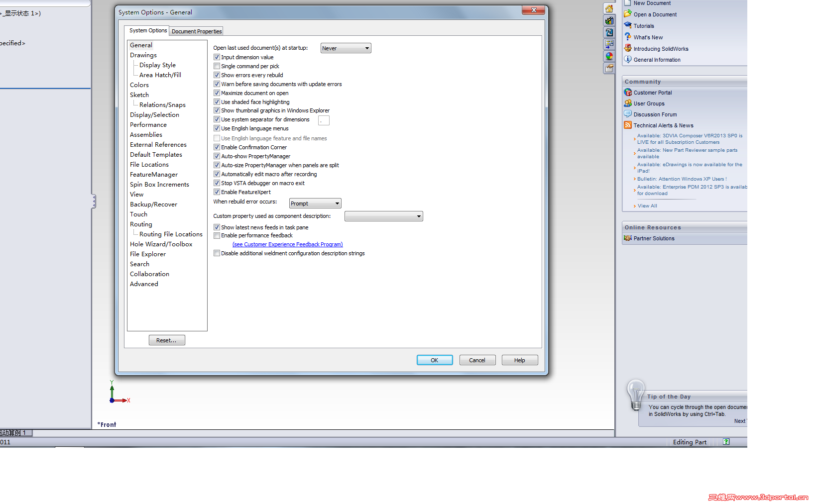
Task: Click the panel collapse handle on left edge
Action: [x=94, y=202]
